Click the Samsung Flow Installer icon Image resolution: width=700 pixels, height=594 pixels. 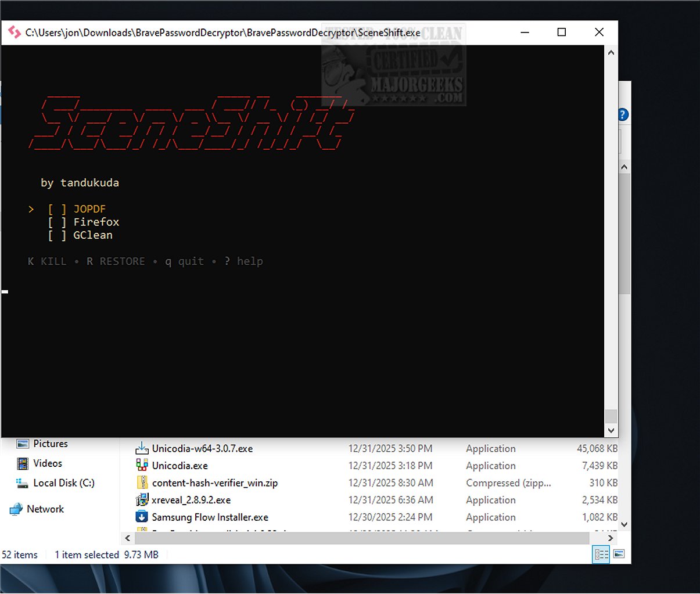(142, 517)
